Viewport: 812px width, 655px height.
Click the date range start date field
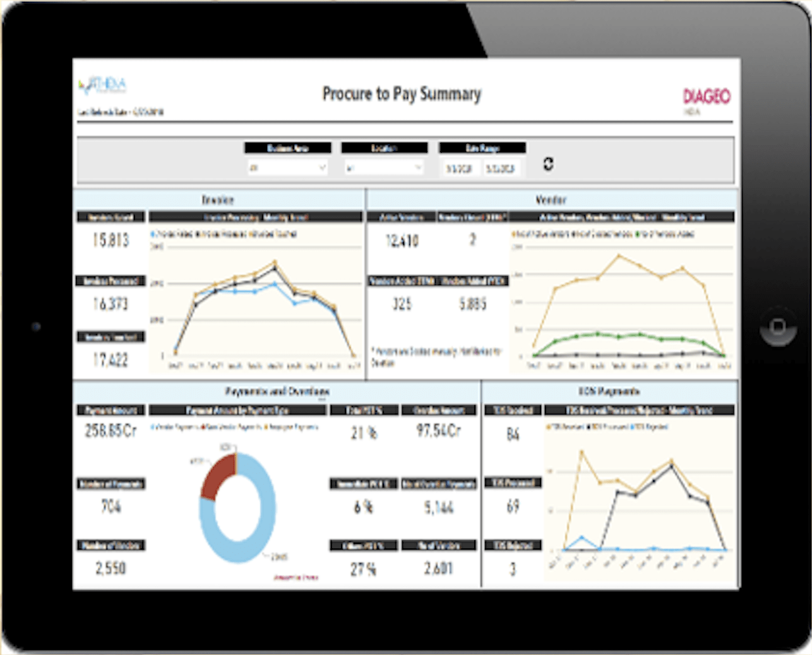click(460, 168)
